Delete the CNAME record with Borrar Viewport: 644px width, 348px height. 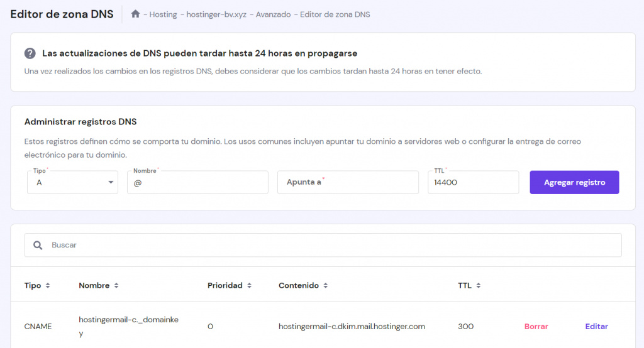536,327
